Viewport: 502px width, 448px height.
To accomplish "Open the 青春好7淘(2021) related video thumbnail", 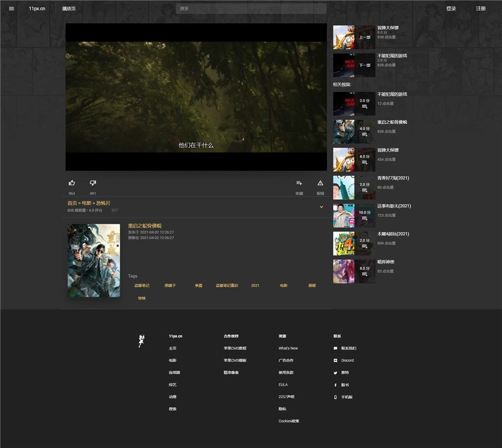I will [354, 187].
